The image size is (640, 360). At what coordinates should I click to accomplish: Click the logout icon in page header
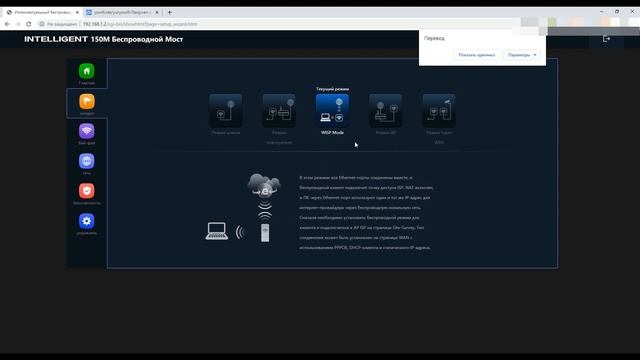[607, 38]
